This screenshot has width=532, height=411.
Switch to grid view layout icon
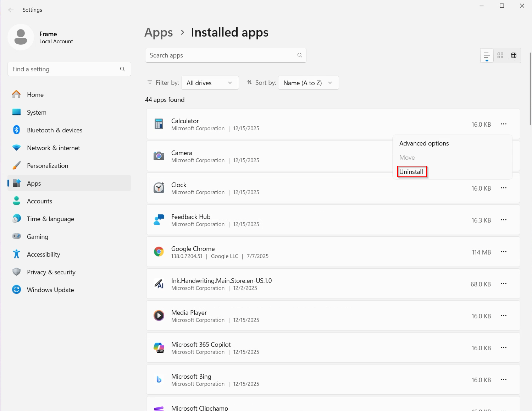[x=500, y=55]
